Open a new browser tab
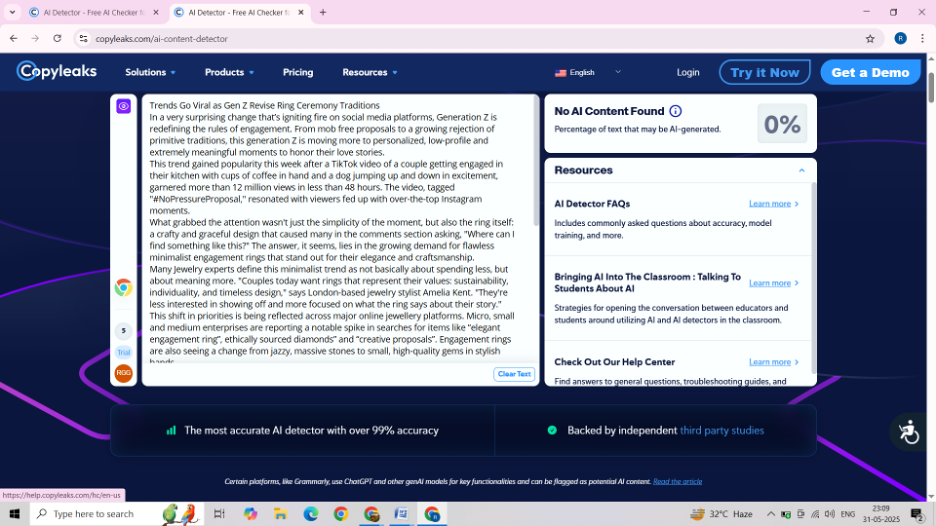 [323, 13]
